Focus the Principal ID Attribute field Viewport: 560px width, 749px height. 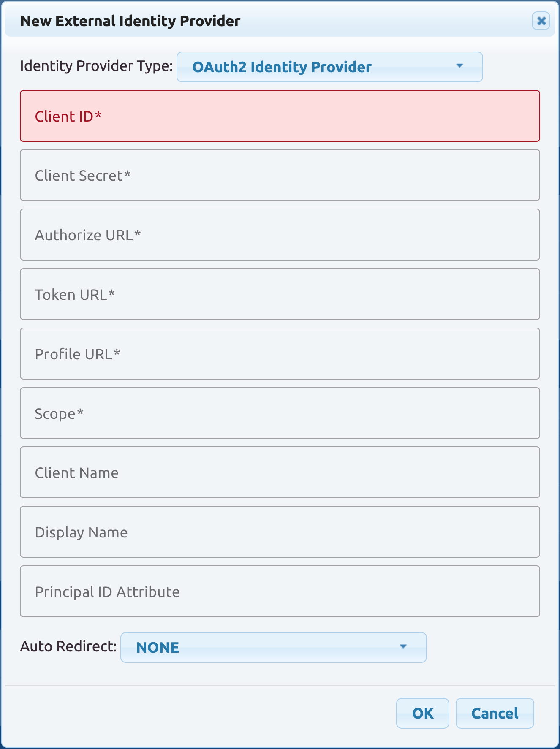(x=280, y=592)
